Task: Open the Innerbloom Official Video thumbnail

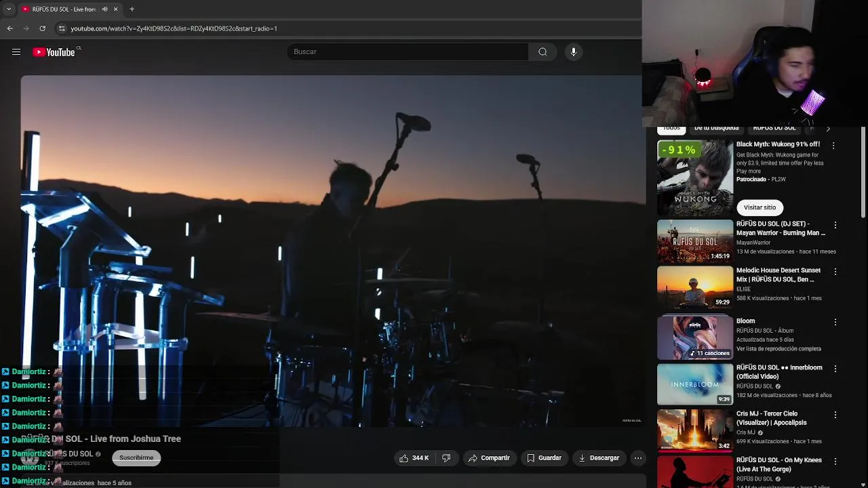Action: pyautogui.click(x=695, y=384)
